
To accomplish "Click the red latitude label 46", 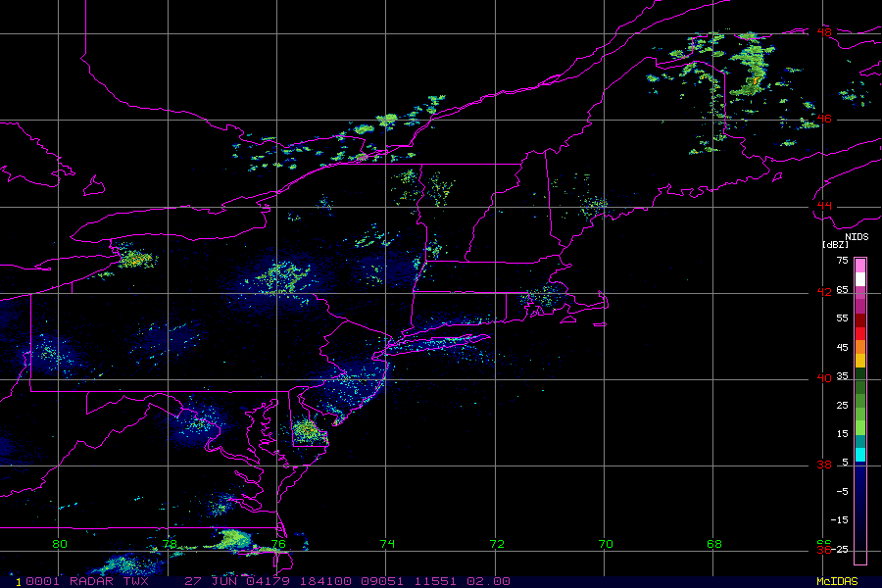I will [x=824, y=120].
